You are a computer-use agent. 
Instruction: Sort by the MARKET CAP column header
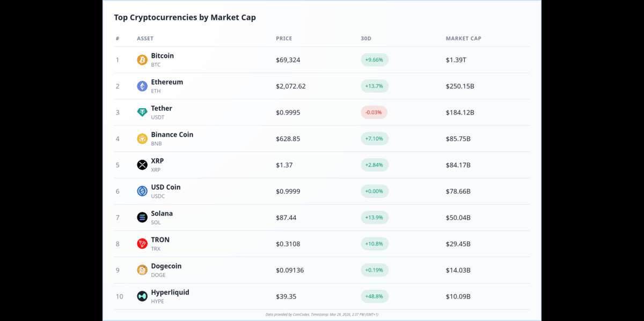(463, 39)
